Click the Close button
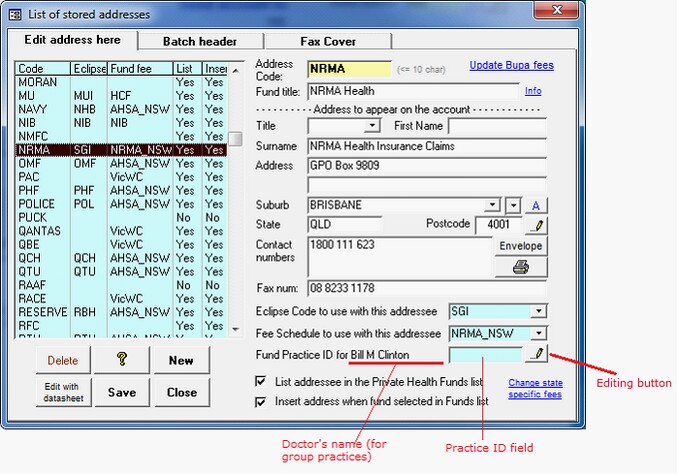This screenshot has height=474, width=678. pyautogui.click(x=182, y=392)
